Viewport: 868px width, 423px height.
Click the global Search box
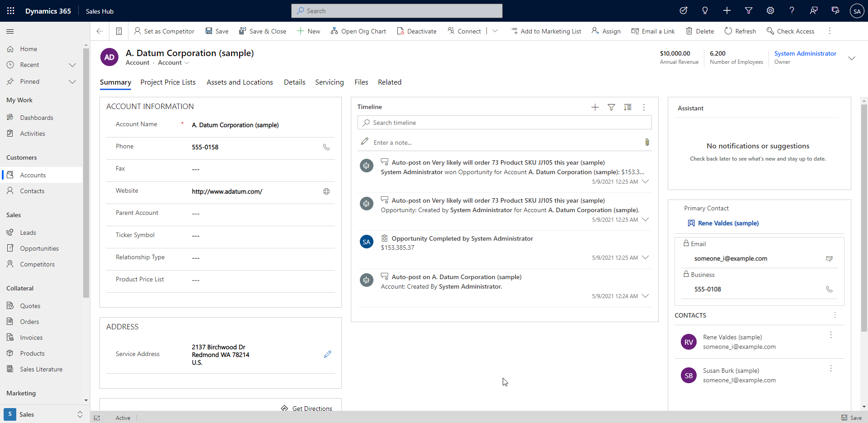point(397,11)
